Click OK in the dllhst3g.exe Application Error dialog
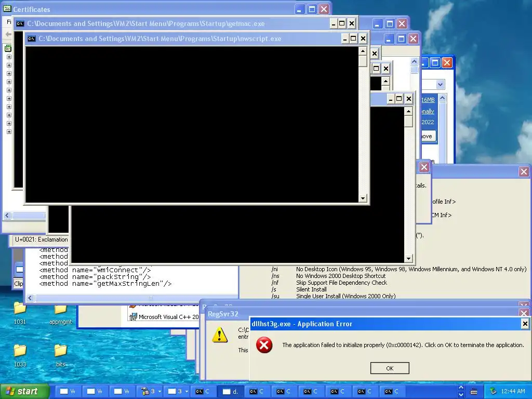This screenshot has width=532, height=399. (390, 368)
